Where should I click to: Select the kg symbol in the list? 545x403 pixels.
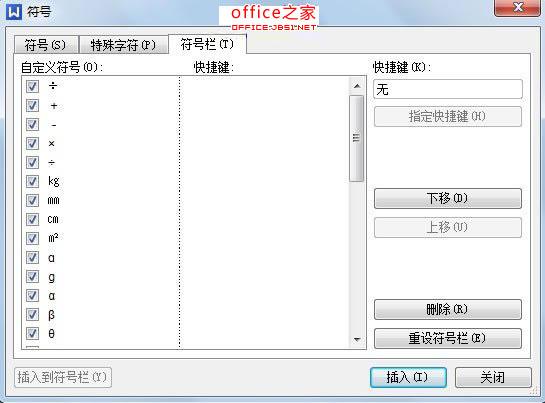point(54,181)
